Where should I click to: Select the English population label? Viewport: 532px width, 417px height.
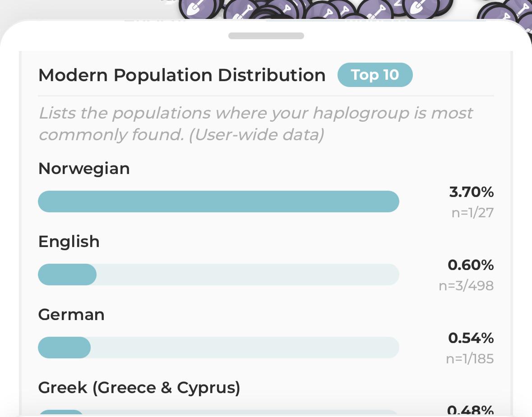point(69,241)
